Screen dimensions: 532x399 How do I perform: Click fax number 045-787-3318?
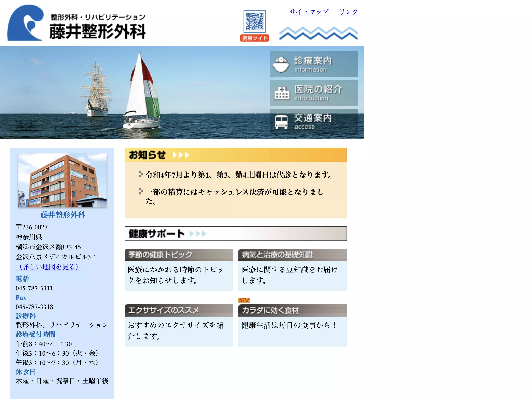(x=34, y=307)
